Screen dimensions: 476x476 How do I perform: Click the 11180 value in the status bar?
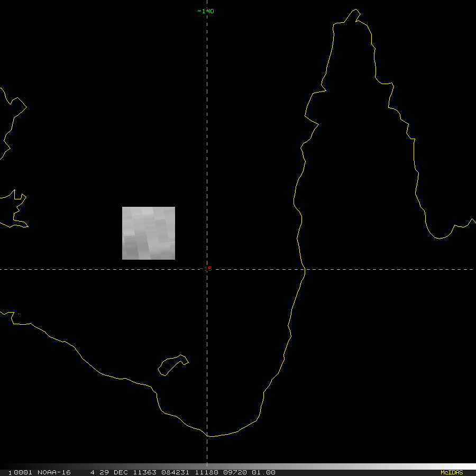coord(206,472)
